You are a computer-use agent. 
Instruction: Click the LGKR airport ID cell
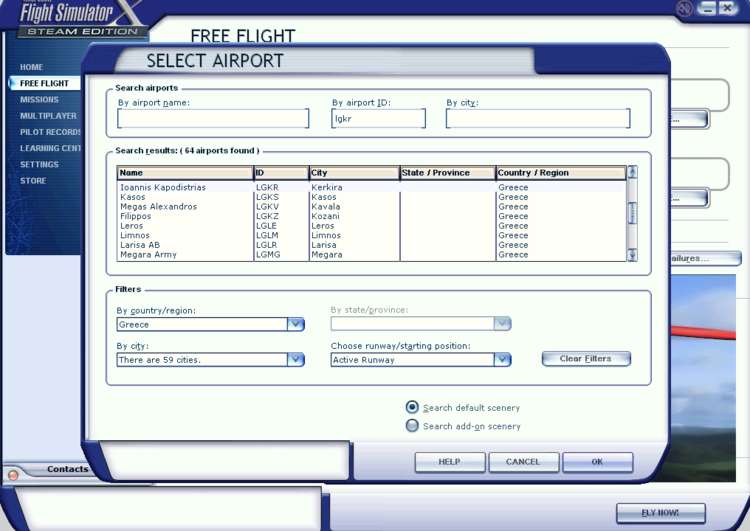tap(267, 188)
